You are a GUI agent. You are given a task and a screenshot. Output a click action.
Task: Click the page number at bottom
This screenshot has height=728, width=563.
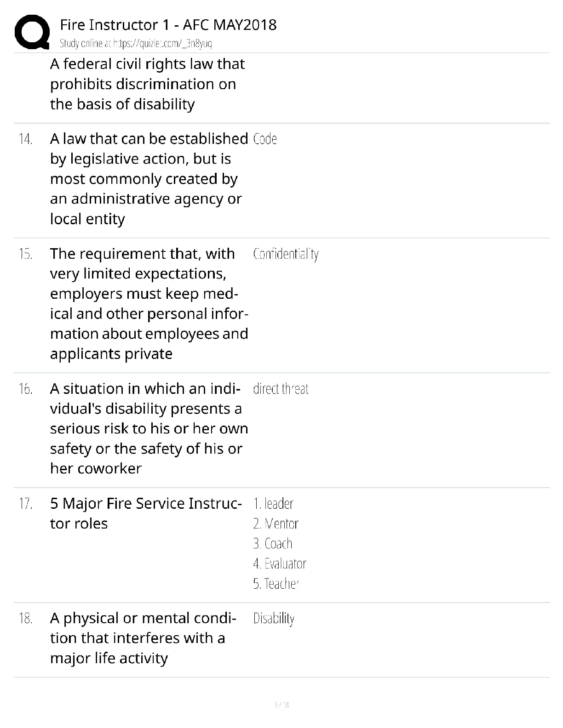click(281, 705)
